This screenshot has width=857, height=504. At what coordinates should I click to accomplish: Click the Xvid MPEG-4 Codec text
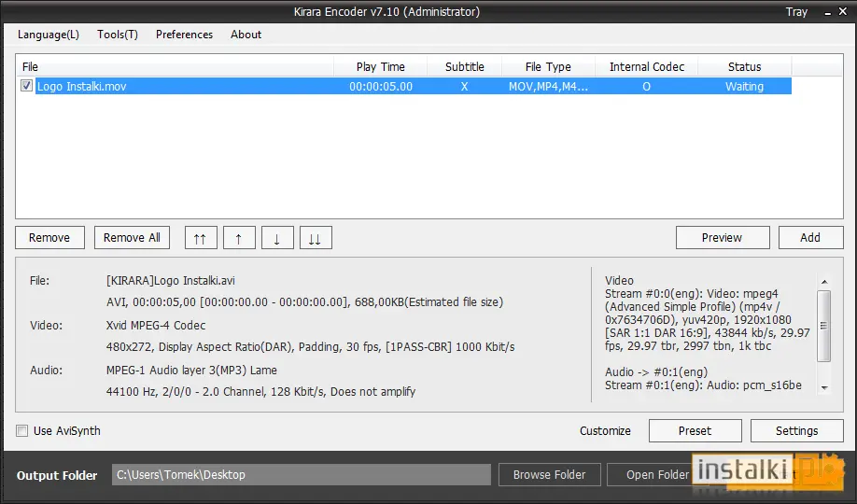click(156, 325)
